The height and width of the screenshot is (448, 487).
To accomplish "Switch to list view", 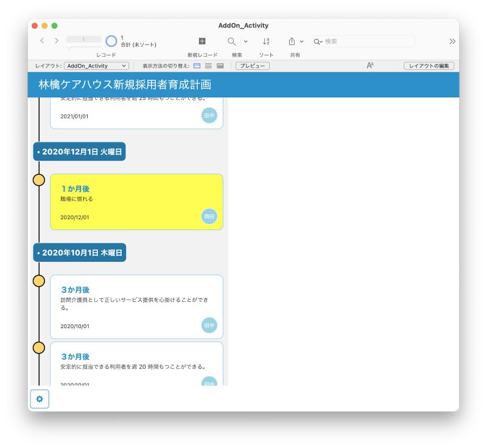I will [208, 66].
